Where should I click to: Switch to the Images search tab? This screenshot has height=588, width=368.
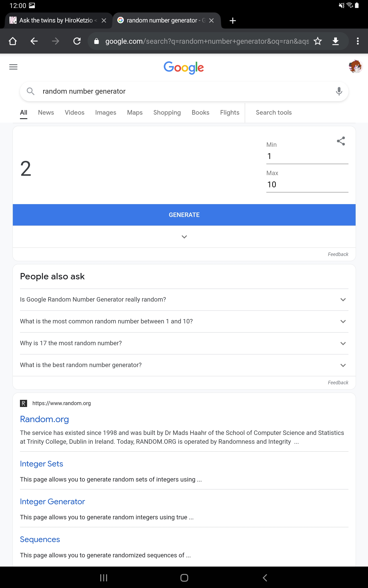click(106, 112)
